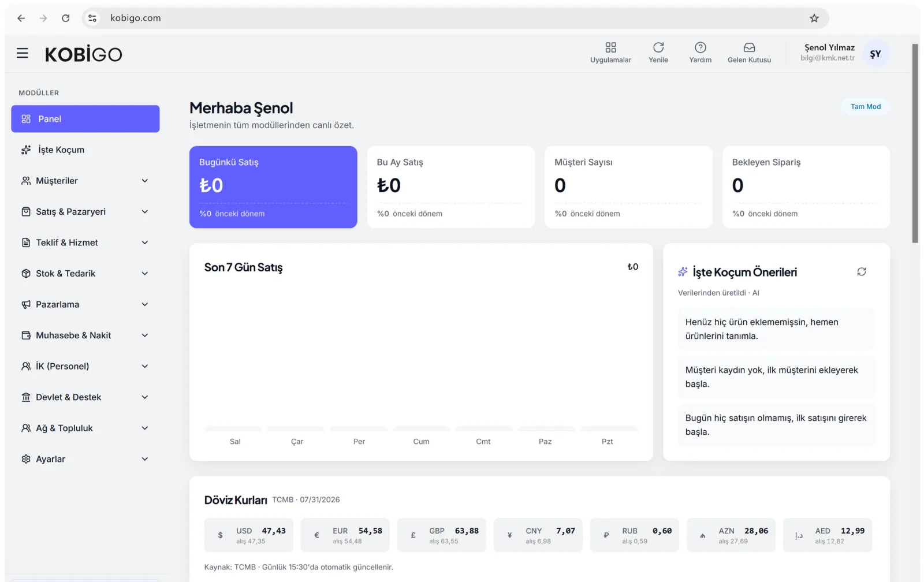Image resolution: width=924 pixels, height=582 pixels.
Task: Open the hamburger menu icon
Action: pyautogui.click(x=23, y=54)
